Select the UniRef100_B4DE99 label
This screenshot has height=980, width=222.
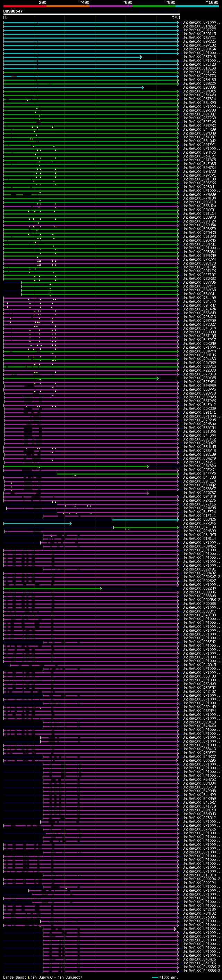pos(199,615)
